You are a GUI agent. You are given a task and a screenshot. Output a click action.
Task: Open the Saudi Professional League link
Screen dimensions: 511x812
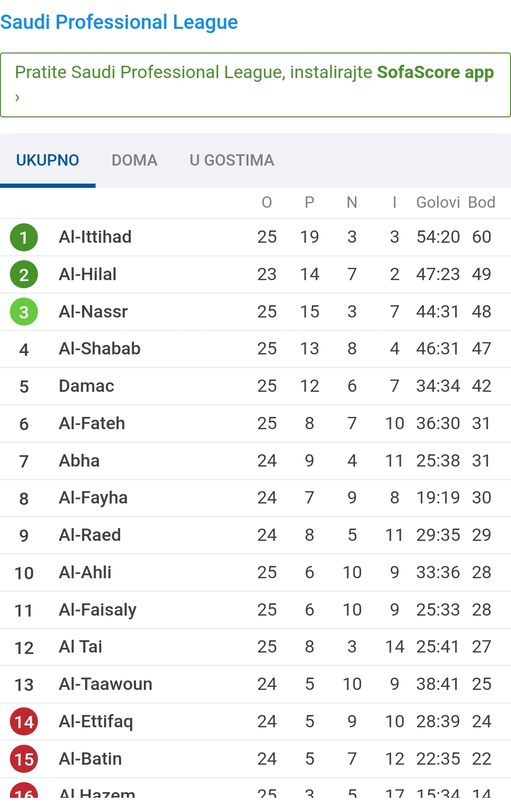point(119,22)
